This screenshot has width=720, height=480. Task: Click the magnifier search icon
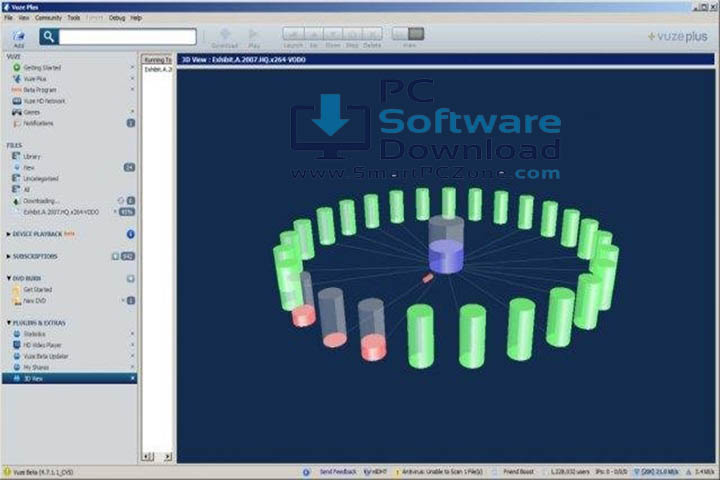(x=49, y=37)
